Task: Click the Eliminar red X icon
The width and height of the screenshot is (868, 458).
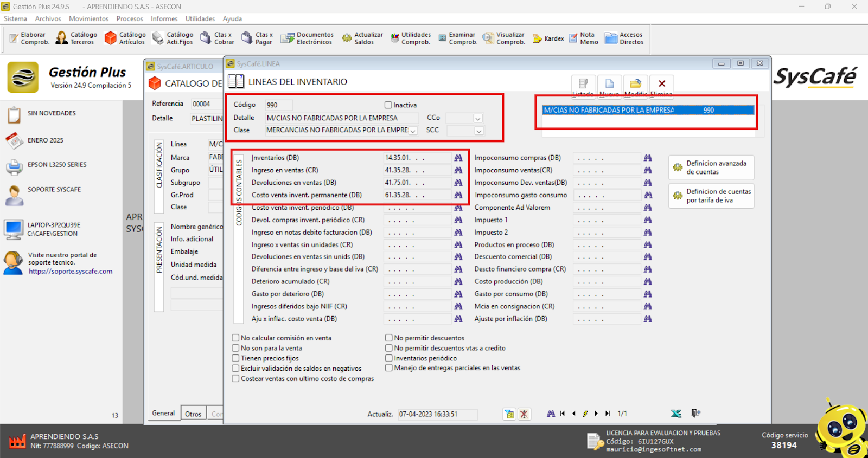Action: click(661, 85)
